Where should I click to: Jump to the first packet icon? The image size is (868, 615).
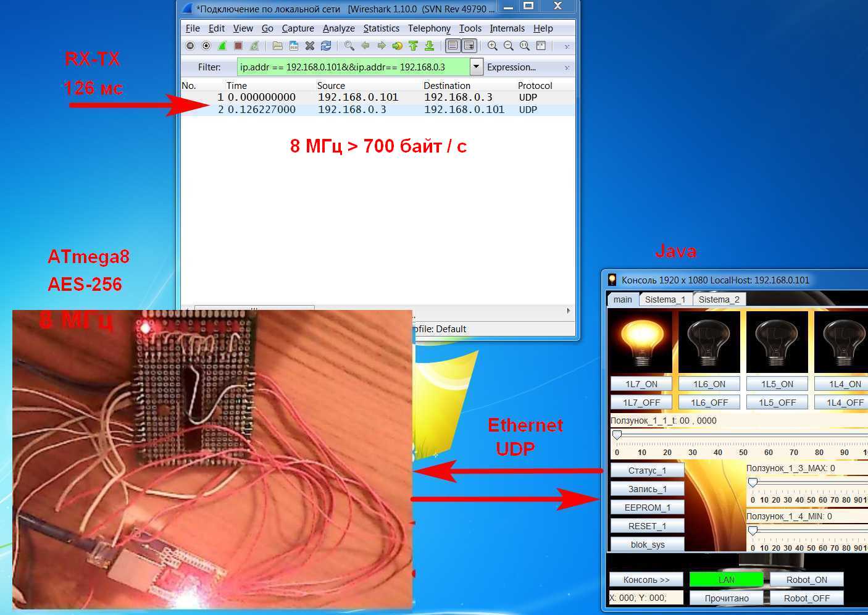[x=414, y=46]
